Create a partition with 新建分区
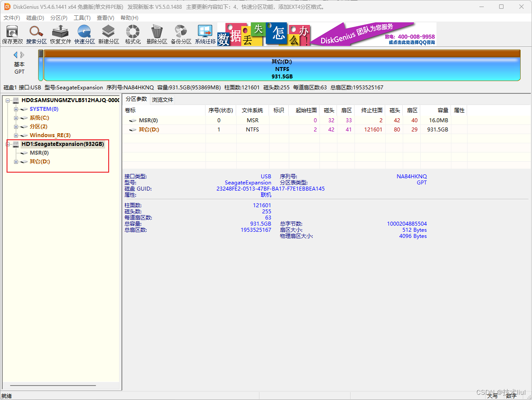 (109, 35)
